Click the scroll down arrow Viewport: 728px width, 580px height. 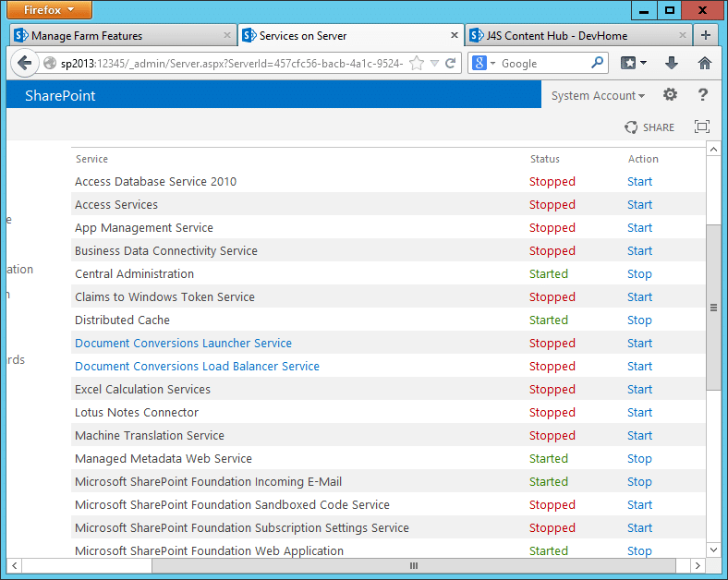coord(713,550)
